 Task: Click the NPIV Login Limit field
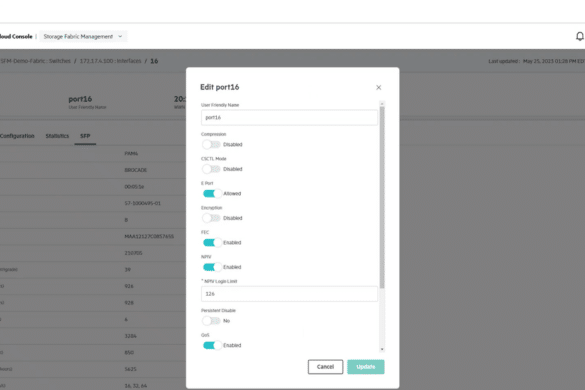(x=289, y=294)
